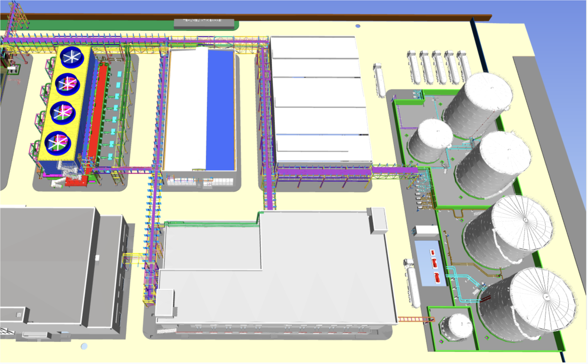Click the bottommost cooling tower fan

tap(58, 143)
